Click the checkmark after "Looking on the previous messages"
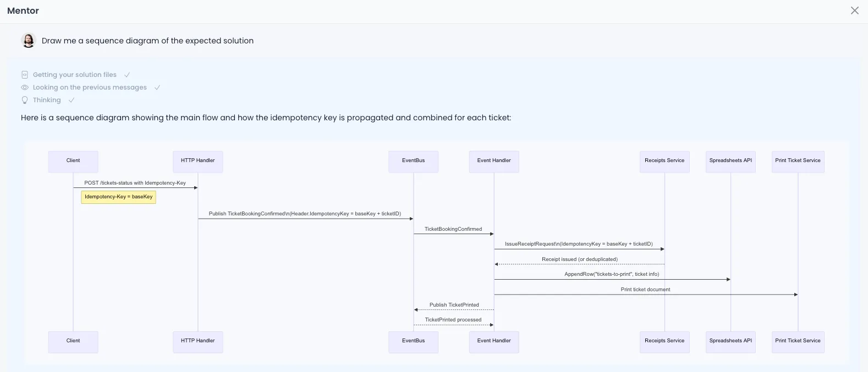The height and width of the screenshot is (372, 868). (x=157, y=87)
